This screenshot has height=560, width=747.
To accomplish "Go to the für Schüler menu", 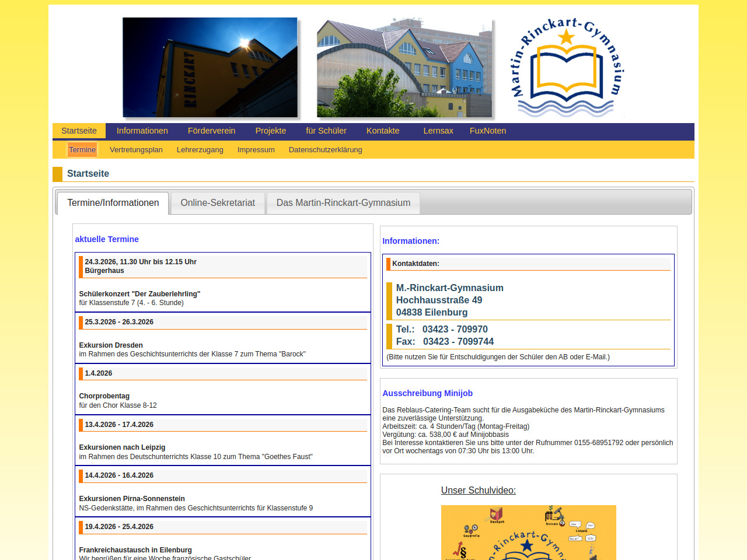I will click(326, 131).
